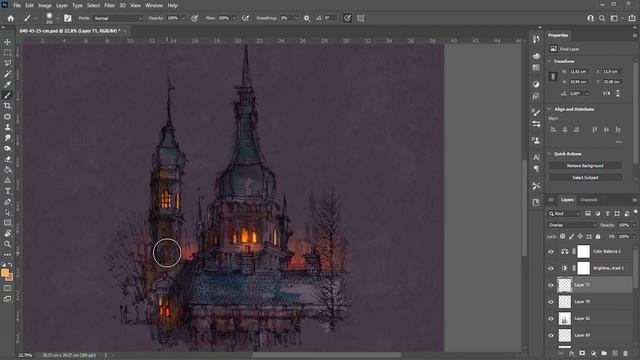Screen dimensions: 640x360
Task: Click the Layer 62 thumbnail
Action: click(565, 318)
